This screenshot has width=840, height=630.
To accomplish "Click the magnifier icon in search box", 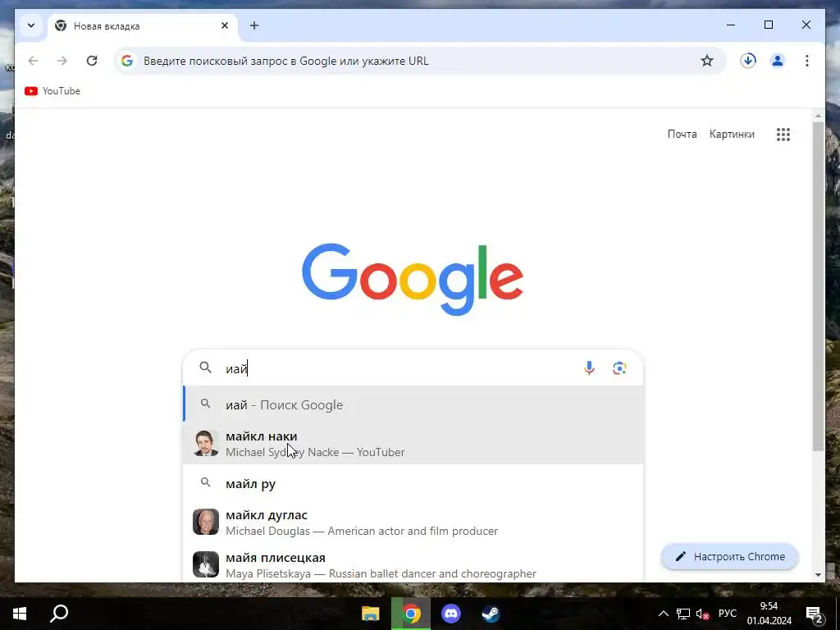I will click(x=206, y=367).
